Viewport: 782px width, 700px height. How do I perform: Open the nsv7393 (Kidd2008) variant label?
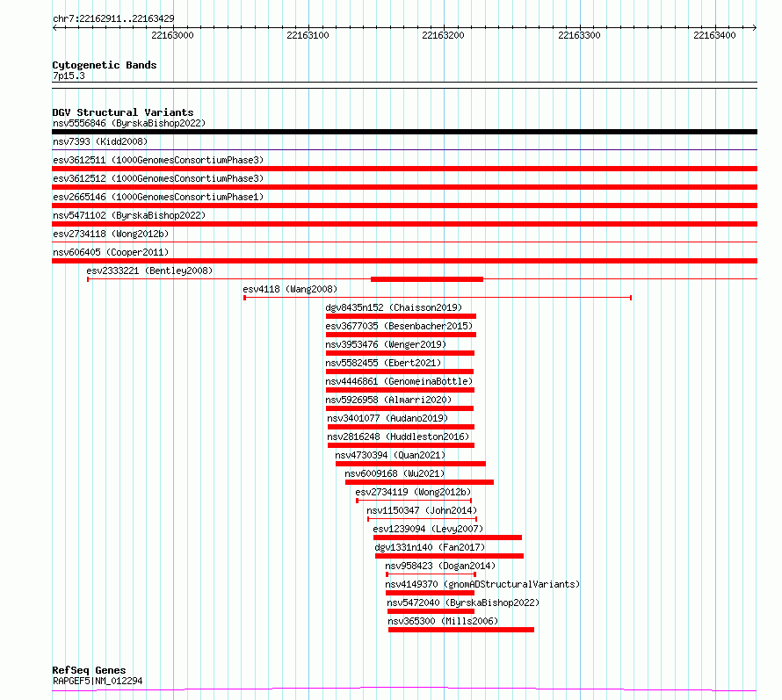100,141
